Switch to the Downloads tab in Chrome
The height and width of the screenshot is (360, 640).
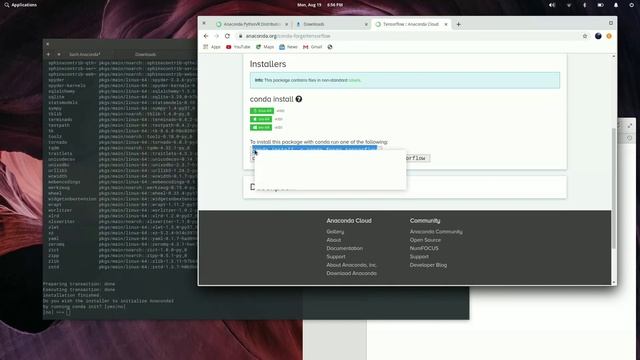click(331, 24)
